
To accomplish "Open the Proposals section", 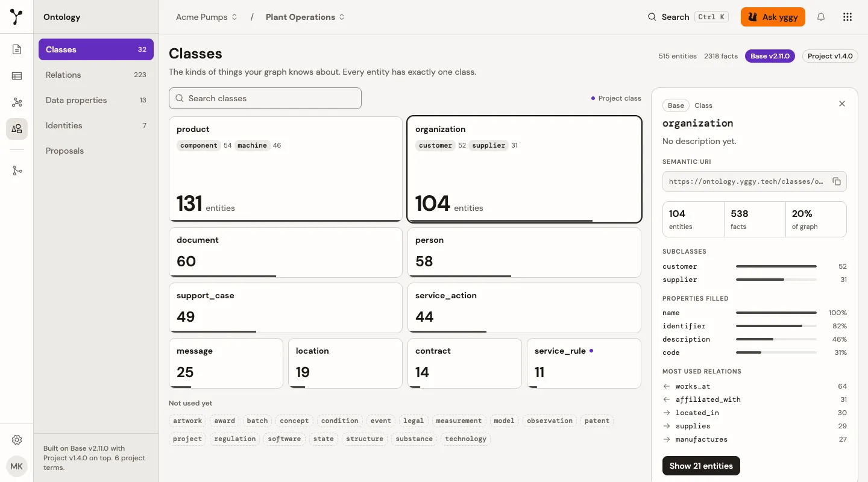I will click(96, 151).
